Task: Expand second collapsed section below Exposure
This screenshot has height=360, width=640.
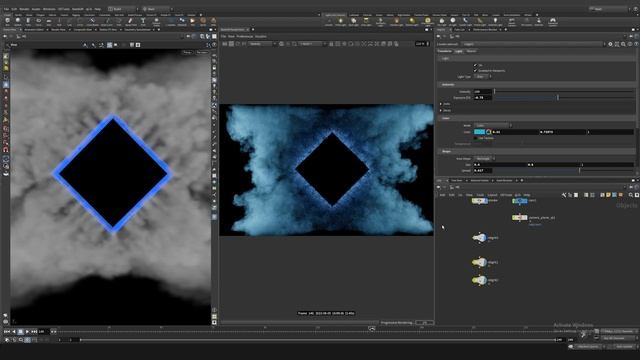Action: 441,110
